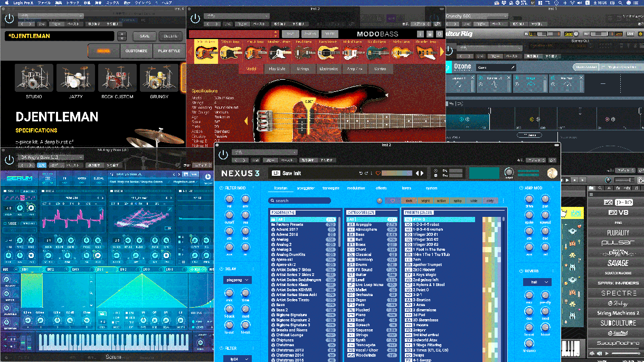Open Nexus filter type dropdown lp24
The height and width of the screenshot is (362, 644).
238,359
